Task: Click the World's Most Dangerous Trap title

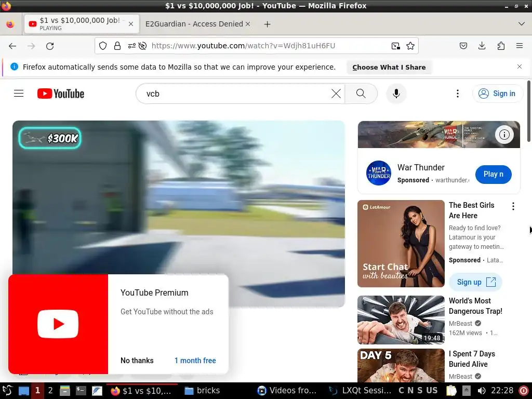Action: (x=475, y=305)
